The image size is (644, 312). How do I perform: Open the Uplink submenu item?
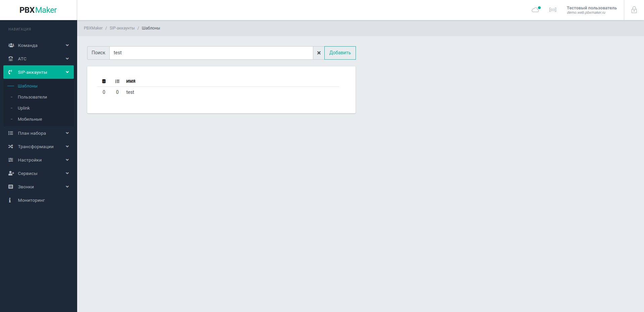pyautogui.click(x=24, y=108)
